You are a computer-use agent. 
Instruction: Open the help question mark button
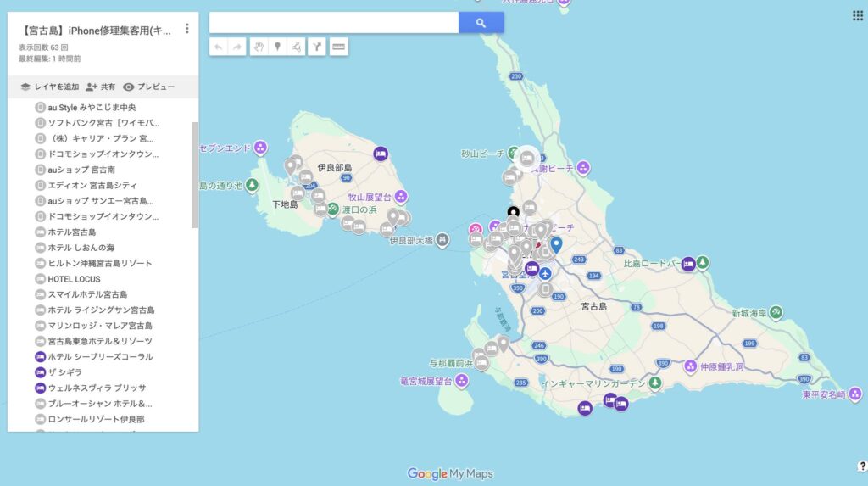(x=862, y=466)
